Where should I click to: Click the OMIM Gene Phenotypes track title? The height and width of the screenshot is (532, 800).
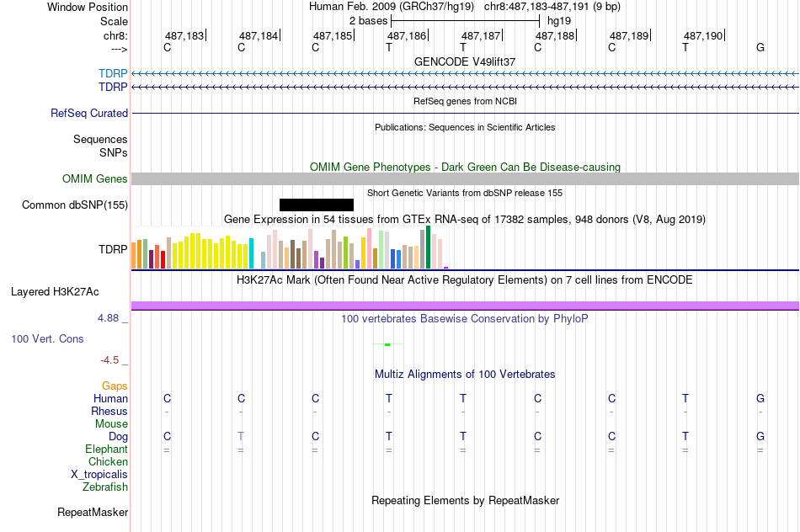pyautogui.click(x=466, y=167)
